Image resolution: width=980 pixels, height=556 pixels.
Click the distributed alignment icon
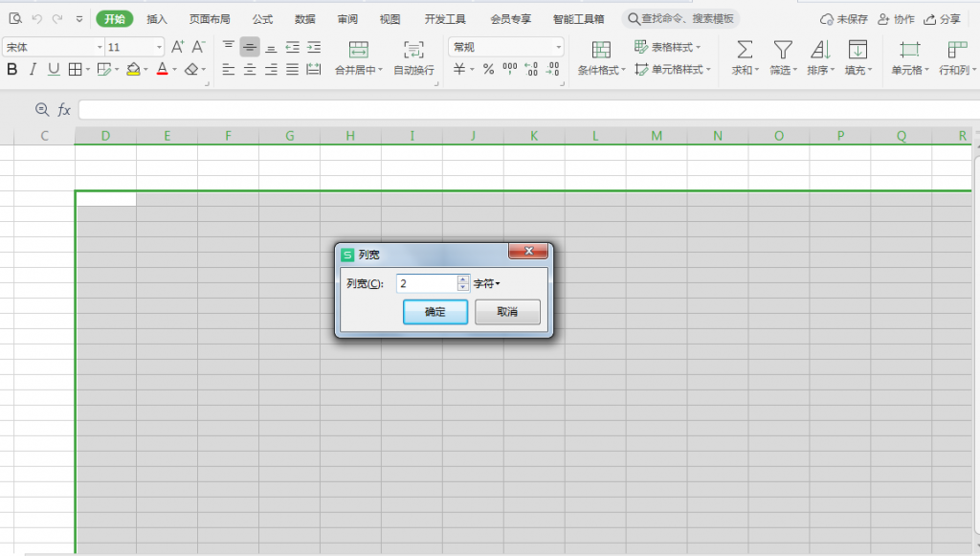314,69
